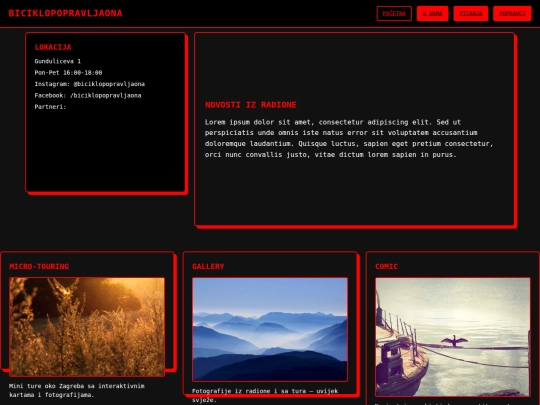This screenshot has height=405, width=540.
Task: Click the Partneri: label
Action: coord(50,107)
